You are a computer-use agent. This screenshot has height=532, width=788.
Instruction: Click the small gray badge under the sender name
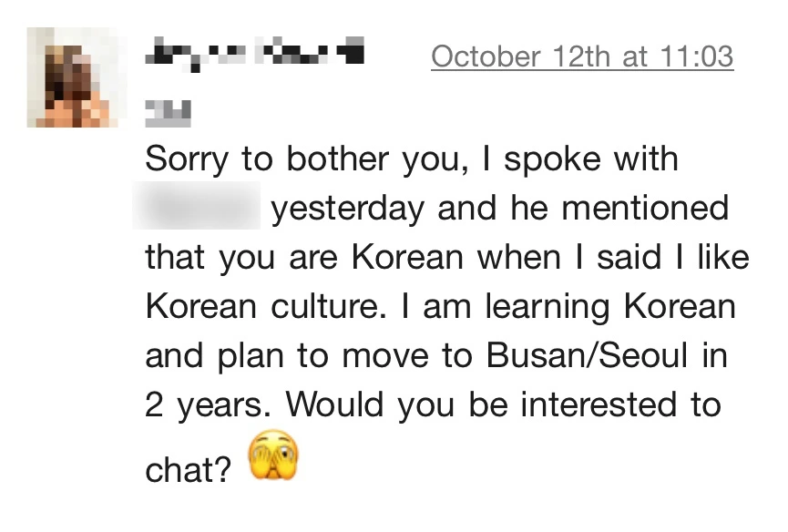168,114
